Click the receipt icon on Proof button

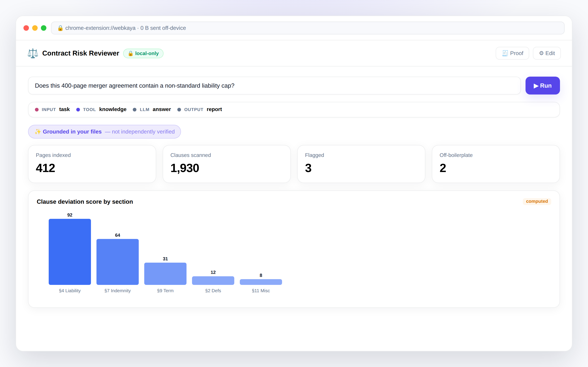pos(505,53)
